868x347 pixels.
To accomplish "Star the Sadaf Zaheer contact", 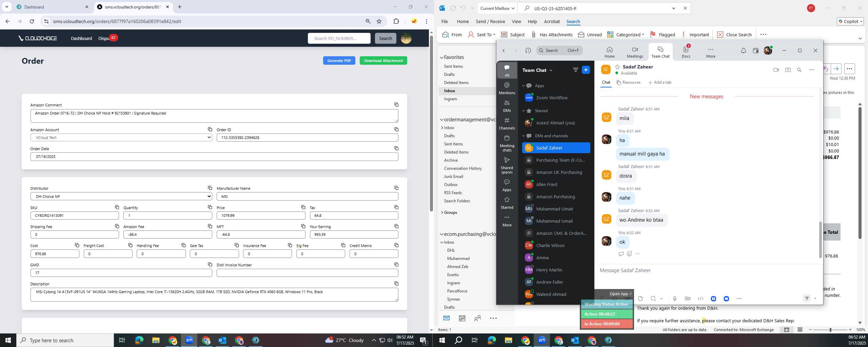I will (617, 67).
